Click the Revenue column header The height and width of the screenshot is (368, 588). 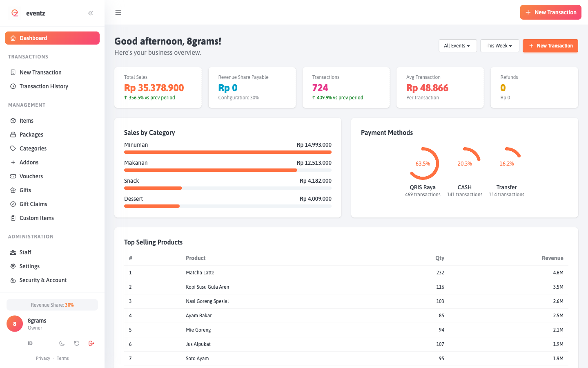(552, 258)
